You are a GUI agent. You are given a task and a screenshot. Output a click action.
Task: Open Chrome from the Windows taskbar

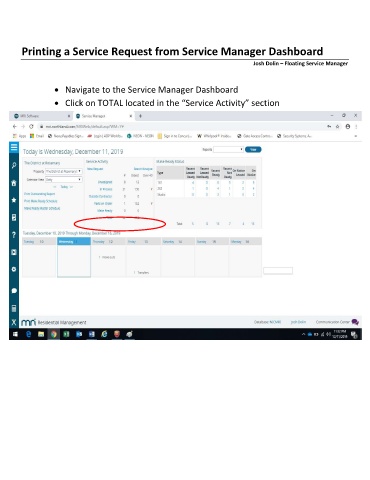click(53, 334)
